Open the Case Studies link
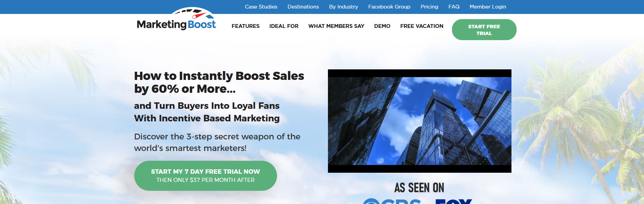 point(261,7)
